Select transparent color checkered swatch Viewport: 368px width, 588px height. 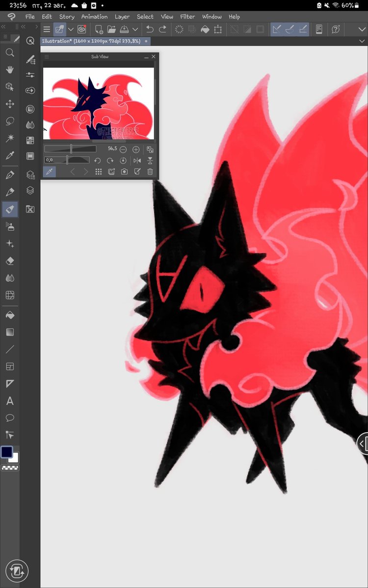coord(9,468)
